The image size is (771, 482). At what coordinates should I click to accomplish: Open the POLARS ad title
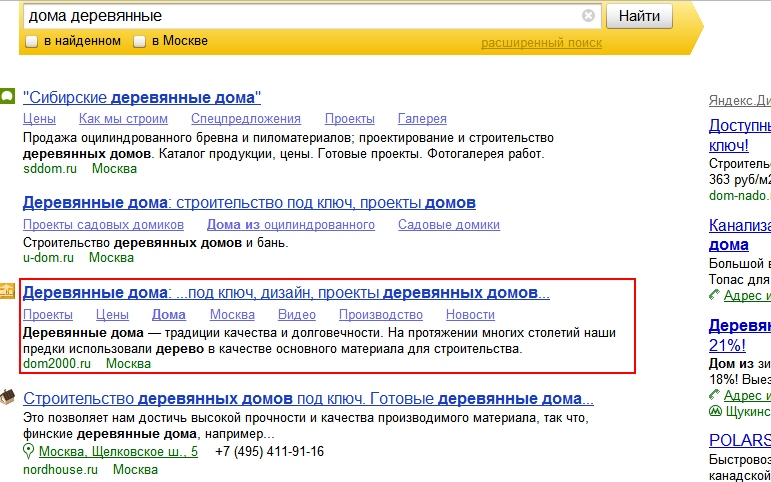740,441
